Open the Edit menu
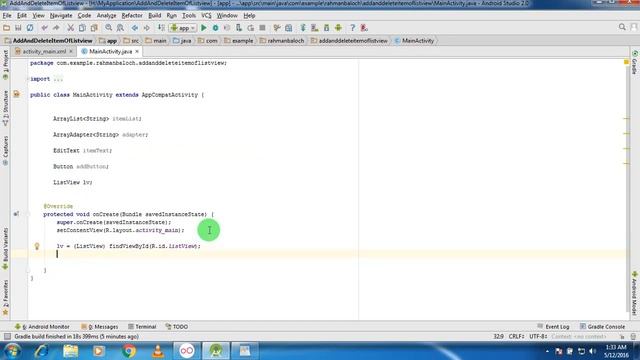 (22, 16)
